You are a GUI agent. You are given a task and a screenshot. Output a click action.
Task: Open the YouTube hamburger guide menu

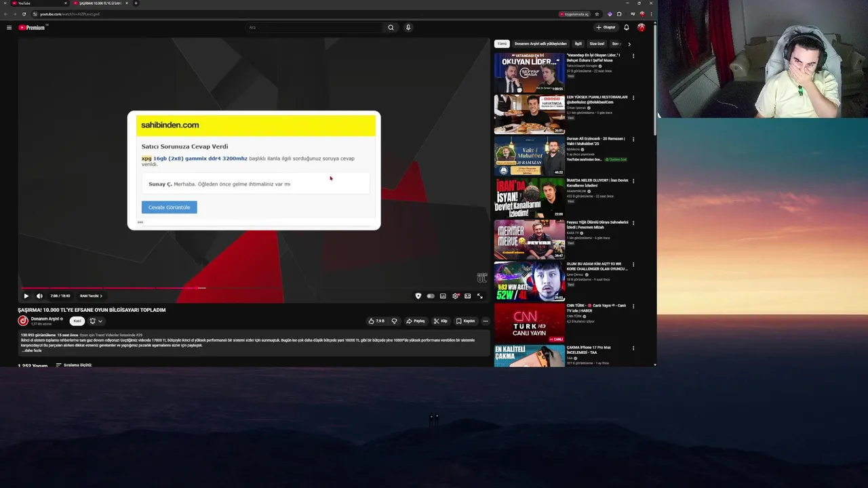[9, 28]
